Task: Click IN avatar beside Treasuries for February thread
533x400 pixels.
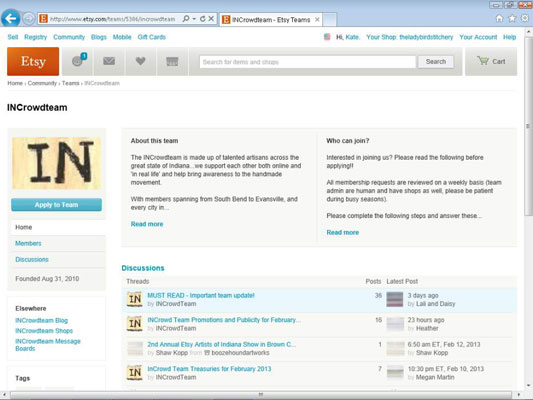Action: (x=135, y=373)
